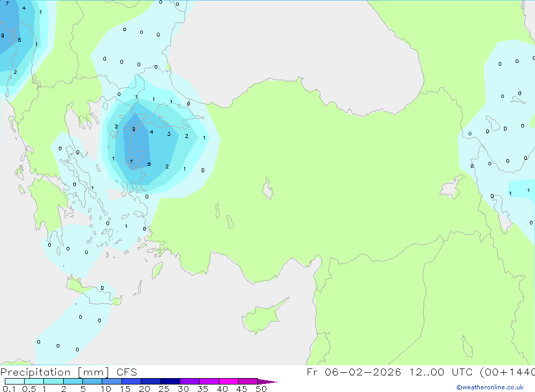Click the 'Precipitation [mm]' title text

[x=55, y=372]
